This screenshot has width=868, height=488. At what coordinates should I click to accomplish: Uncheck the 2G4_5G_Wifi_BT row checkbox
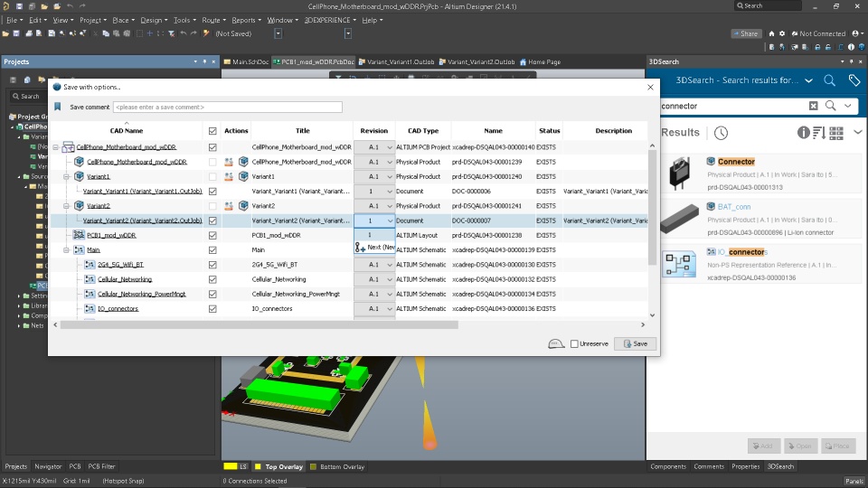212,265
